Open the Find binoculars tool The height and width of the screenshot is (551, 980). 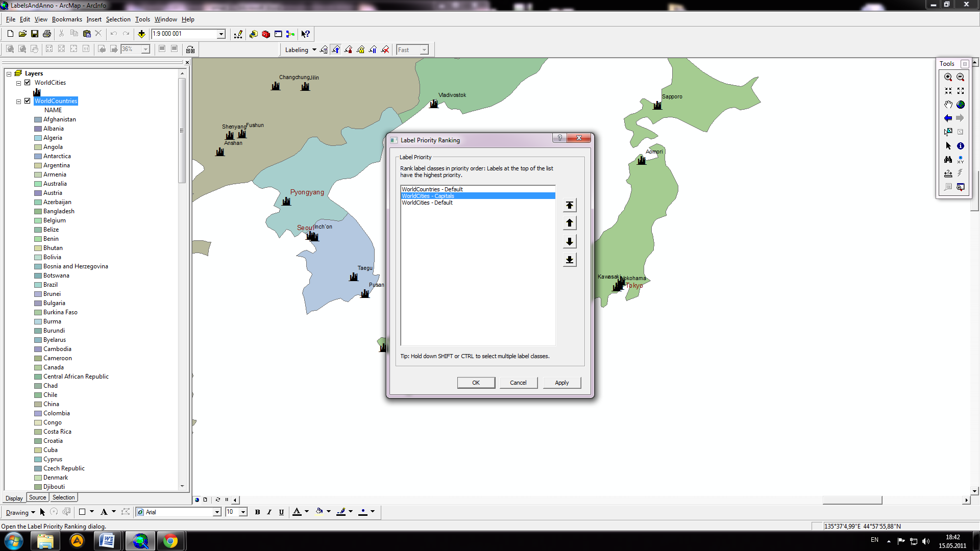[x=948, y=160]
